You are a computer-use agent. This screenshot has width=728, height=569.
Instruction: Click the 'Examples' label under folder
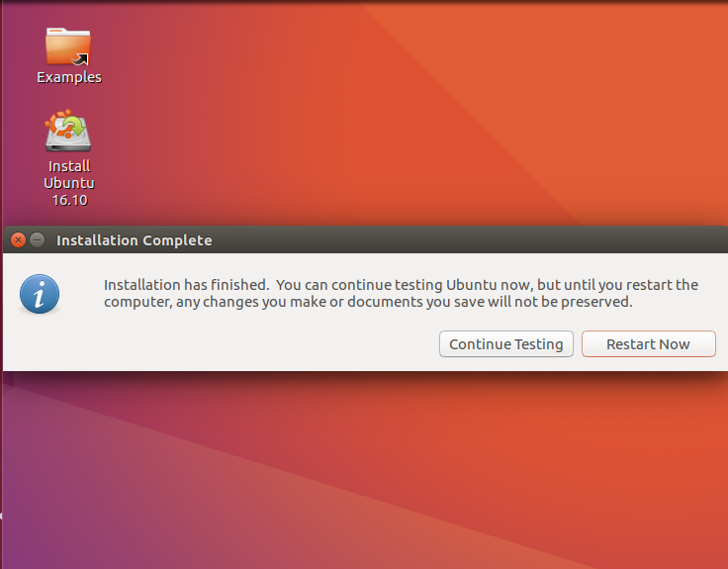[x=69, y=77]
